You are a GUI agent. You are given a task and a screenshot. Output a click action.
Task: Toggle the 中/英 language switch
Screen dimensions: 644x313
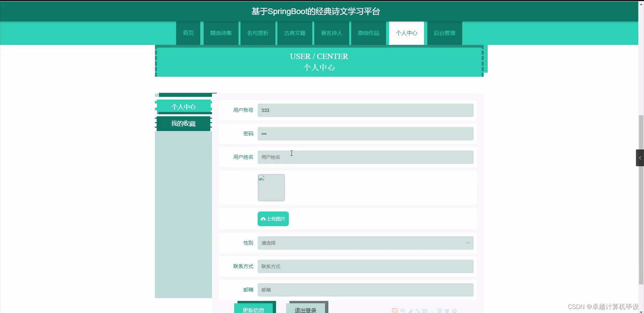[403, 311]
